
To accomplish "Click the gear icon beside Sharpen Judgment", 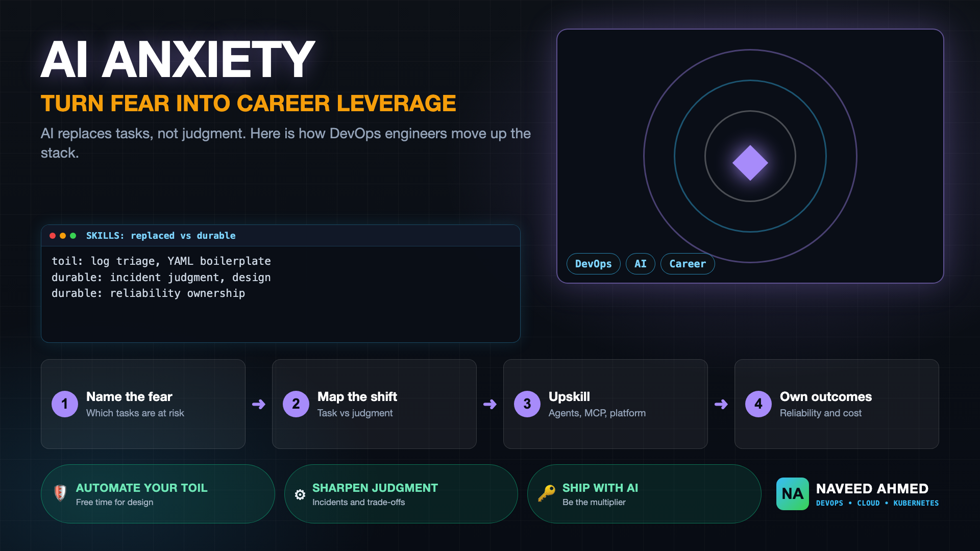I will coord(300,494).
